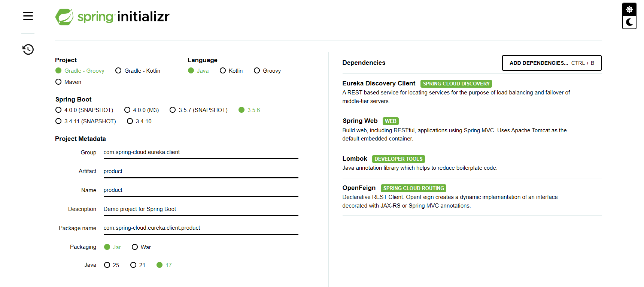Switch to light theme sun icon
The width and height of the screenshot is (644, 287).
tap(629, 9)
